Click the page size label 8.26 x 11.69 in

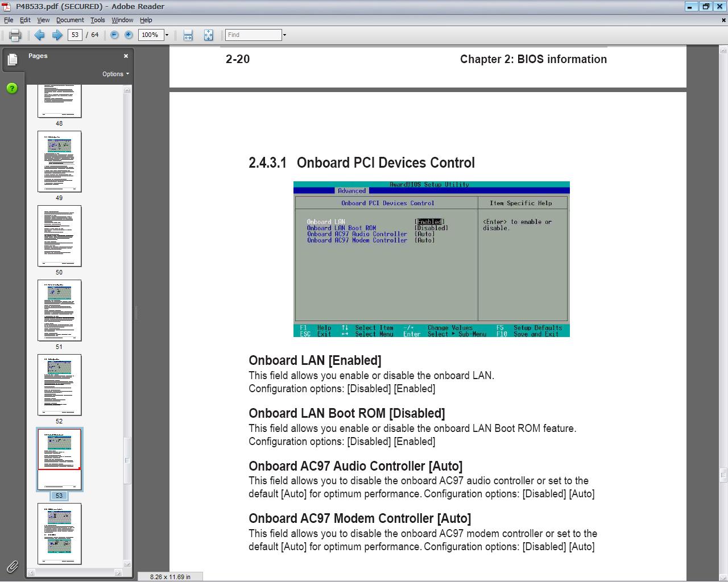point(170,576)
